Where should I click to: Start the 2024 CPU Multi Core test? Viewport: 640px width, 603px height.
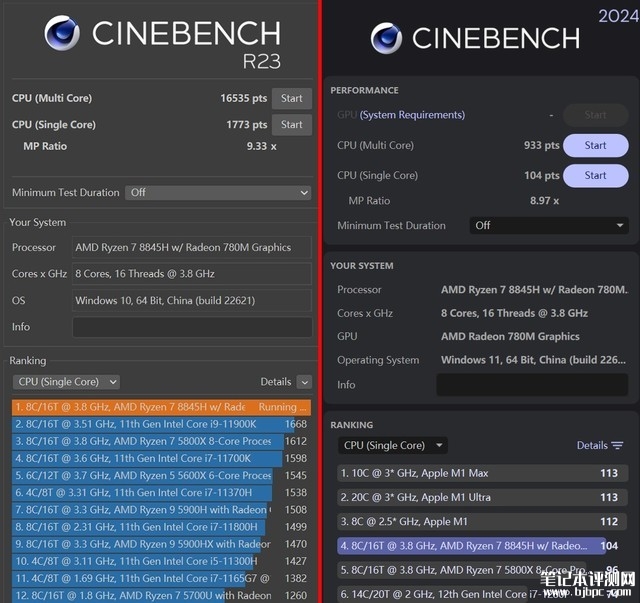(596, 145)
